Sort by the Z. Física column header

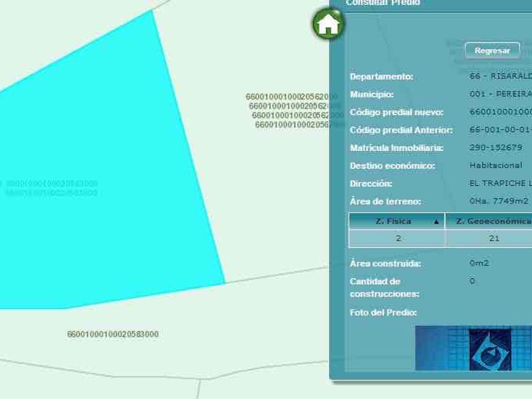(396, 221)
